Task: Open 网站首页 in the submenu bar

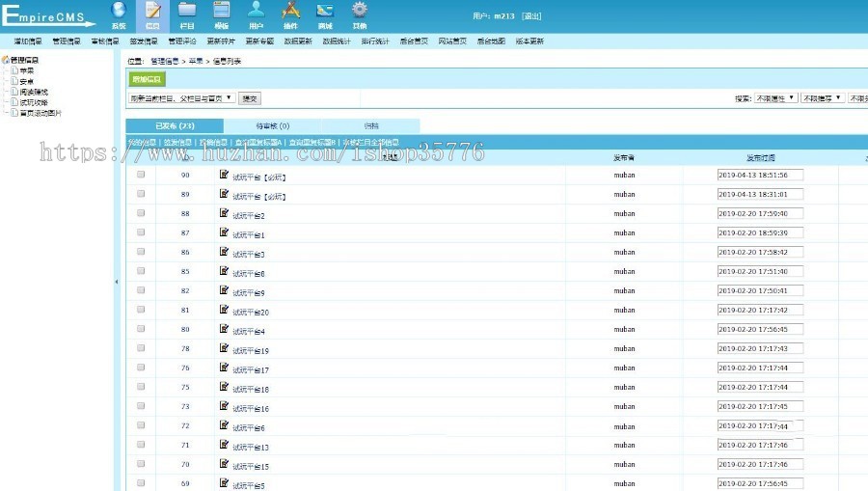Action: (x=452, y=41)
